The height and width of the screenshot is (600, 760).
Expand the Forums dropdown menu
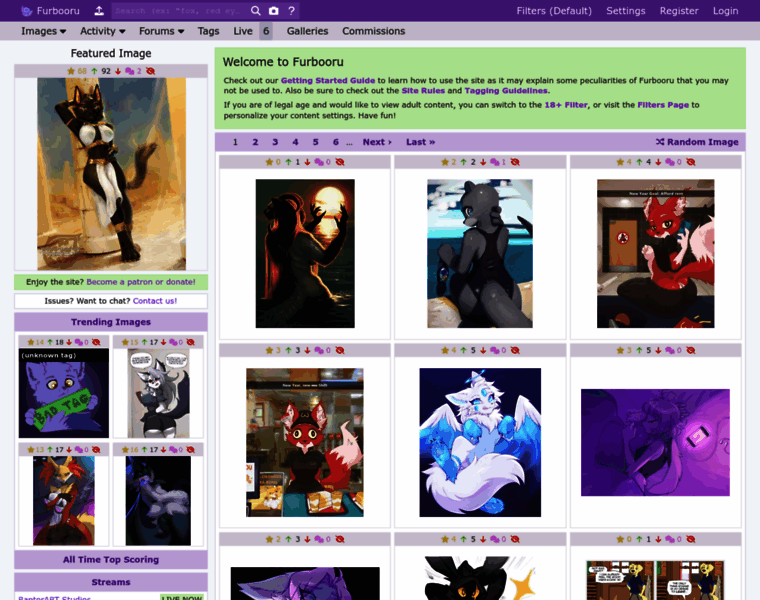[x=161, y=31]
